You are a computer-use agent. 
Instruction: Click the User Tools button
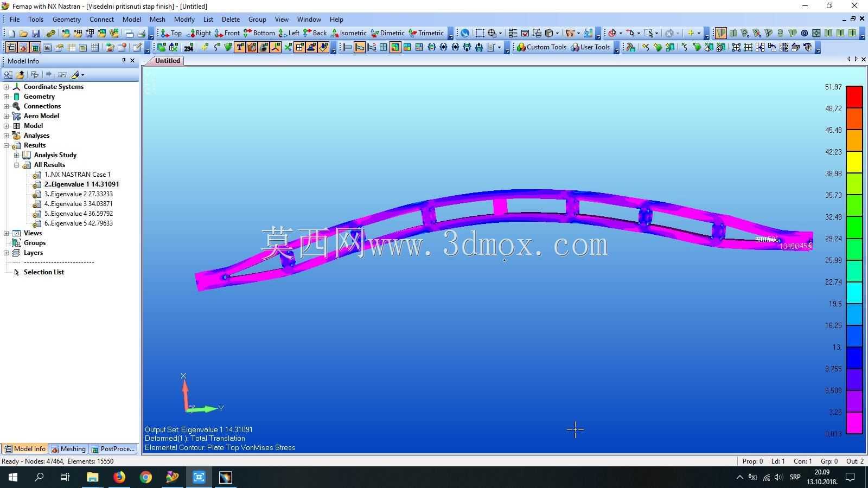[590, 47]
